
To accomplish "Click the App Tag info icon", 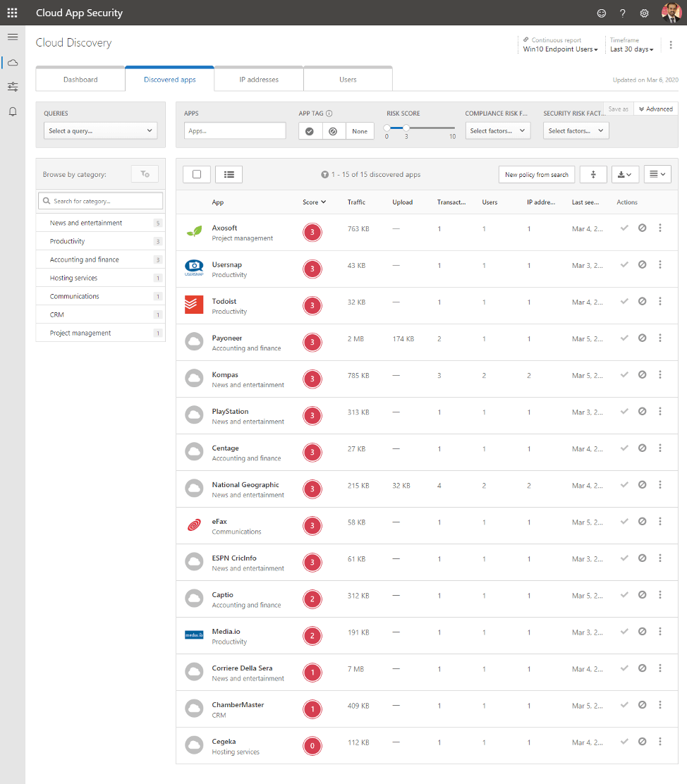I will pos(329,114).
